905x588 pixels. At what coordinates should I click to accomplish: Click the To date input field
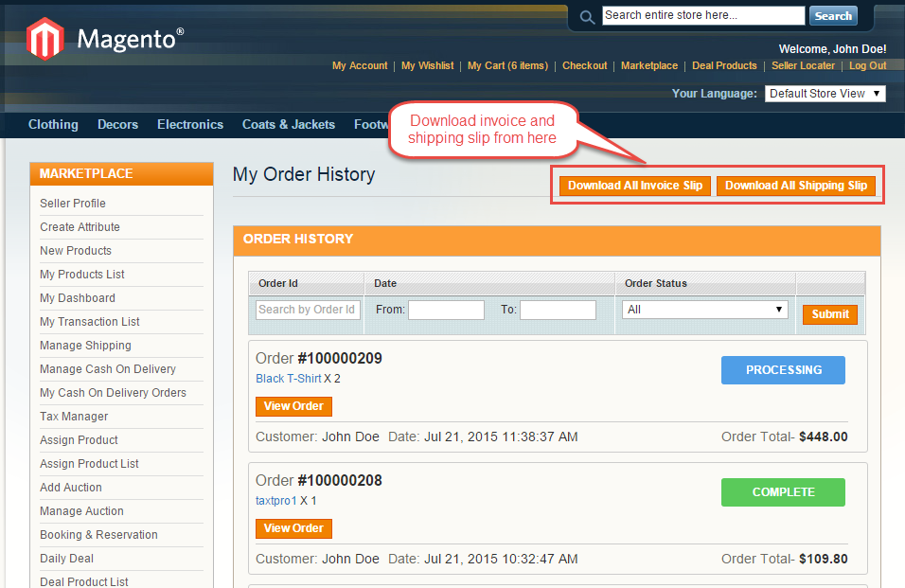click(x=558, y=310)
